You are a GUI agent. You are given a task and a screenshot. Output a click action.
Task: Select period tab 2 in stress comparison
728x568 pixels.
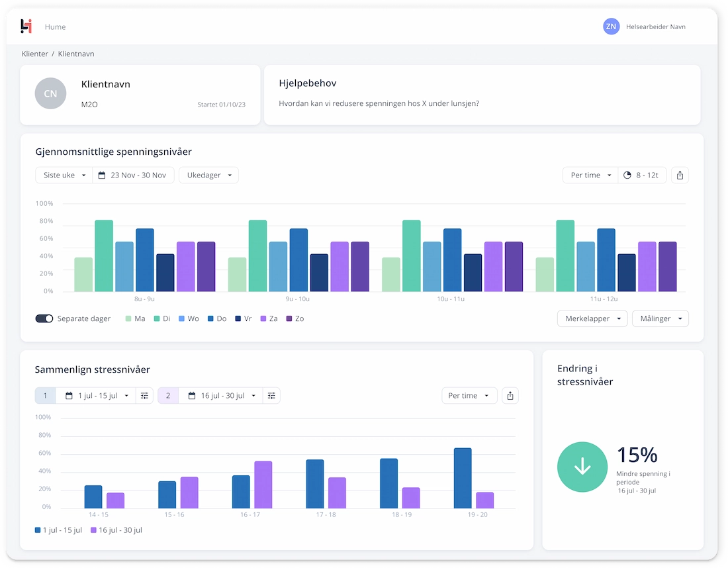point(168,395)
